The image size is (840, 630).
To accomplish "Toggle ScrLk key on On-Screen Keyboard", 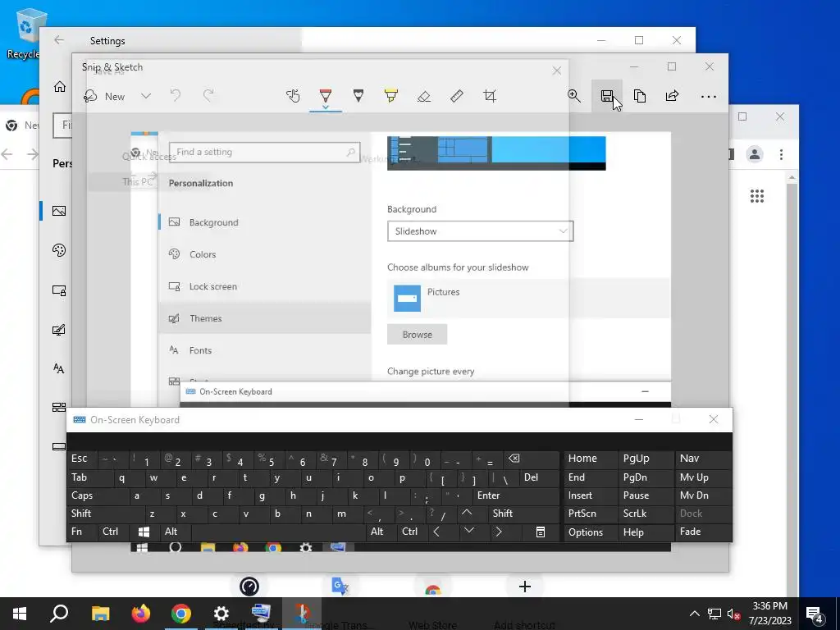I will coord(646,514).
